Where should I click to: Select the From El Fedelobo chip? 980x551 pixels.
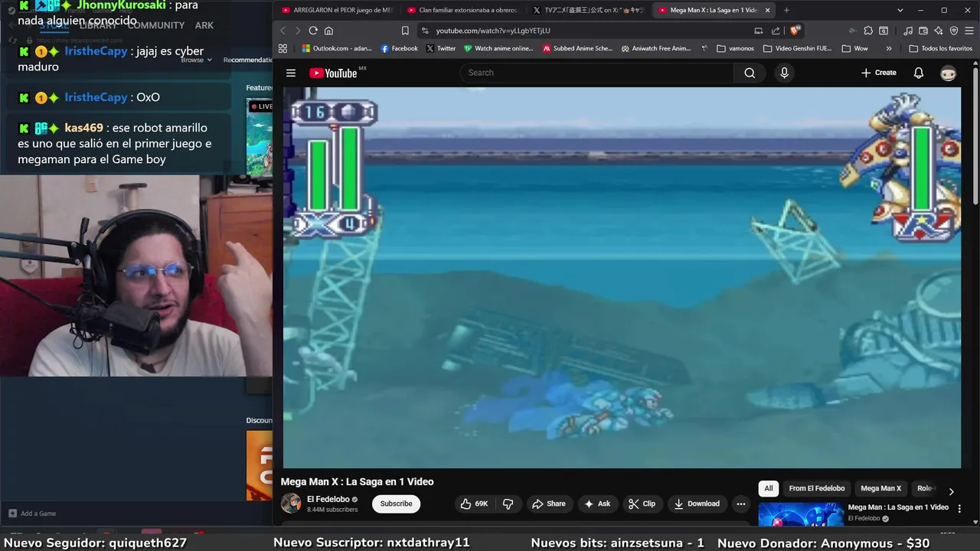click(817, 488)
